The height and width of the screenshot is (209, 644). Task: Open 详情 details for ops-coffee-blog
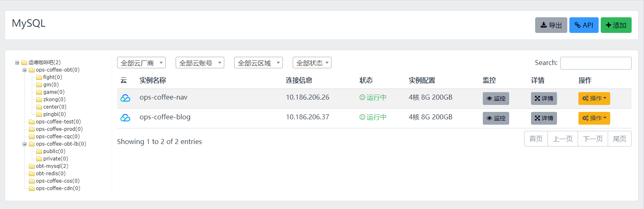(x=543, y=118)
